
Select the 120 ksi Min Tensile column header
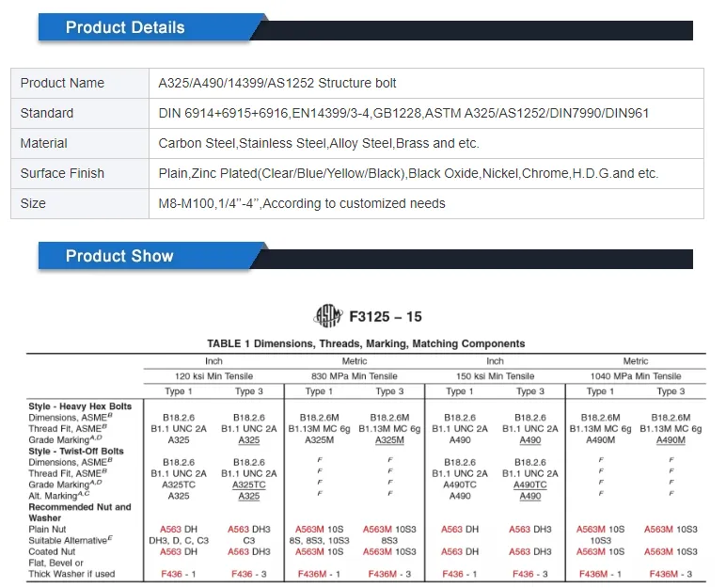click(213, 375)
